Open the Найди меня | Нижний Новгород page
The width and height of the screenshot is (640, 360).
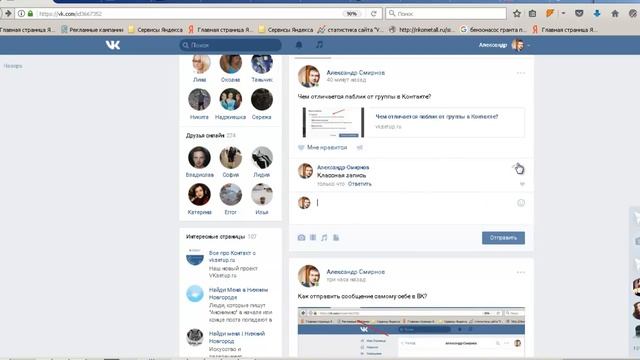tap(237, 337)
